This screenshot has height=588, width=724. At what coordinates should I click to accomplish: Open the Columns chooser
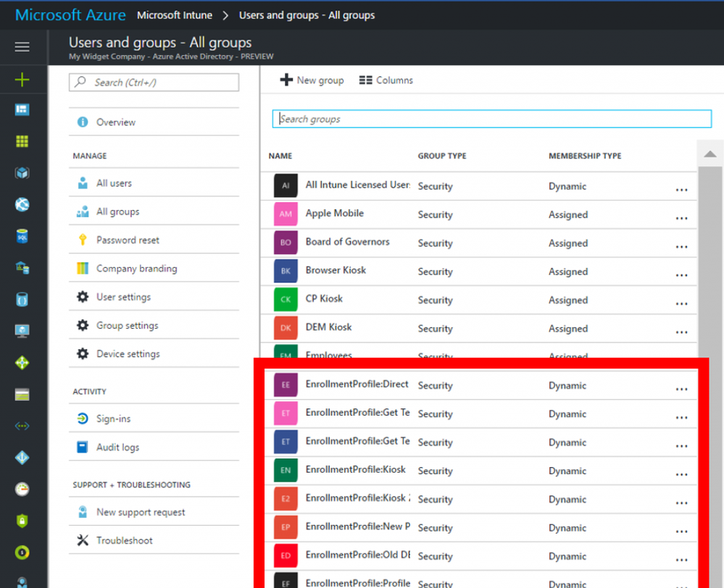click(x=386, y=80)
